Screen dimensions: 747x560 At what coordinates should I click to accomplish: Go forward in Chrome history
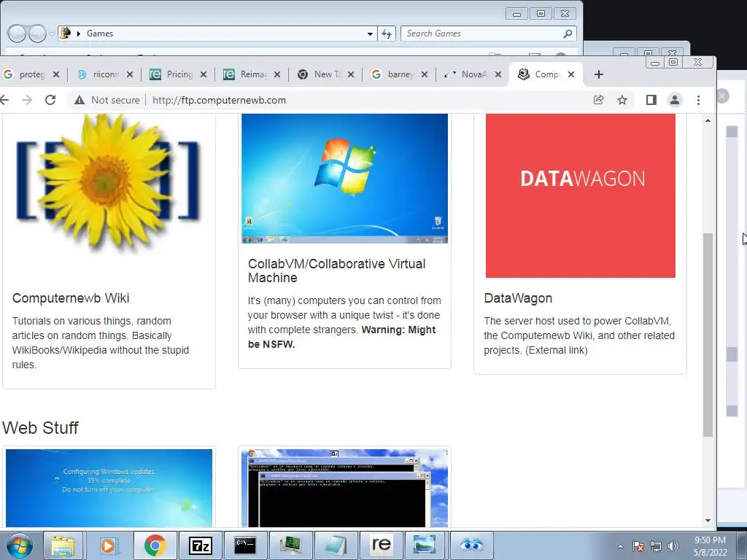[27, 100]
